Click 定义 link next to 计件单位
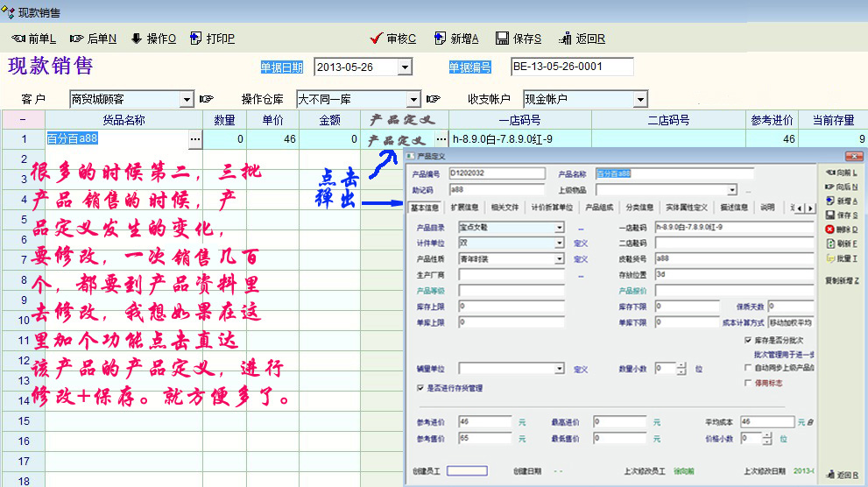Viewport: 868px width, 487px height. [581, 243]
